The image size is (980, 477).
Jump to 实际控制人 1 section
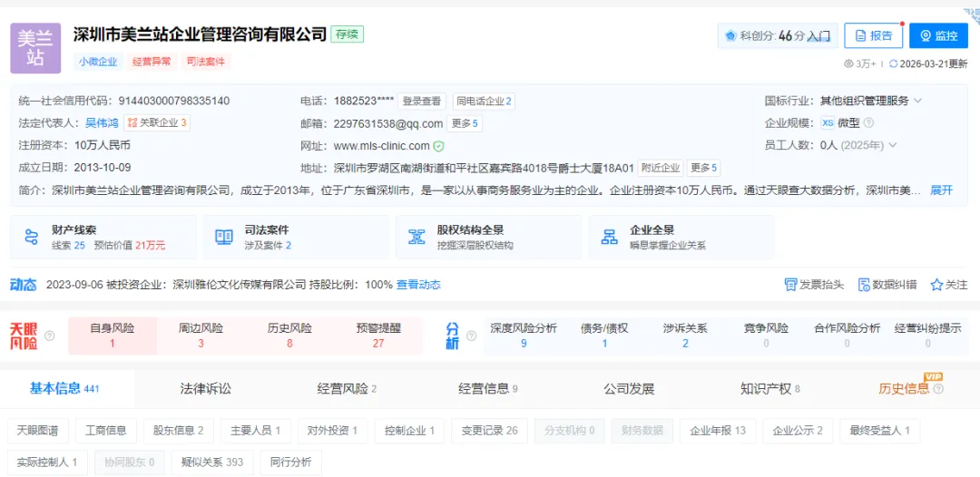(x=47, y=462)
